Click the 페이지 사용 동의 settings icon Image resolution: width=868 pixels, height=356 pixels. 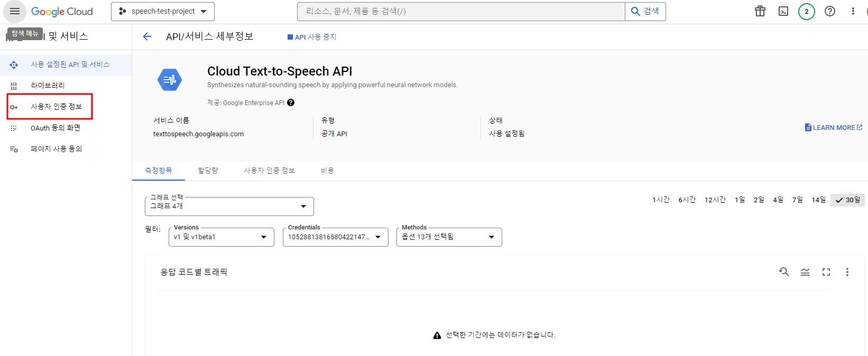click(14, 149)
